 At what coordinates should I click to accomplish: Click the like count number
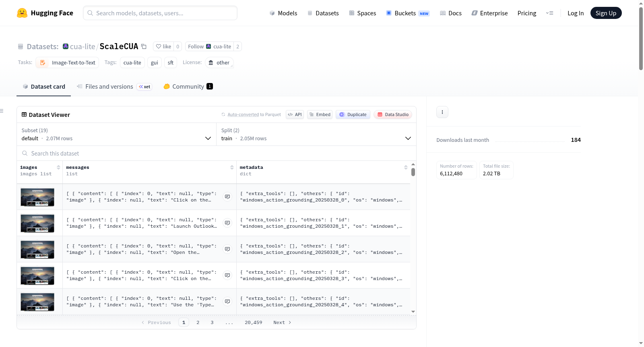(x=178, y=46)
